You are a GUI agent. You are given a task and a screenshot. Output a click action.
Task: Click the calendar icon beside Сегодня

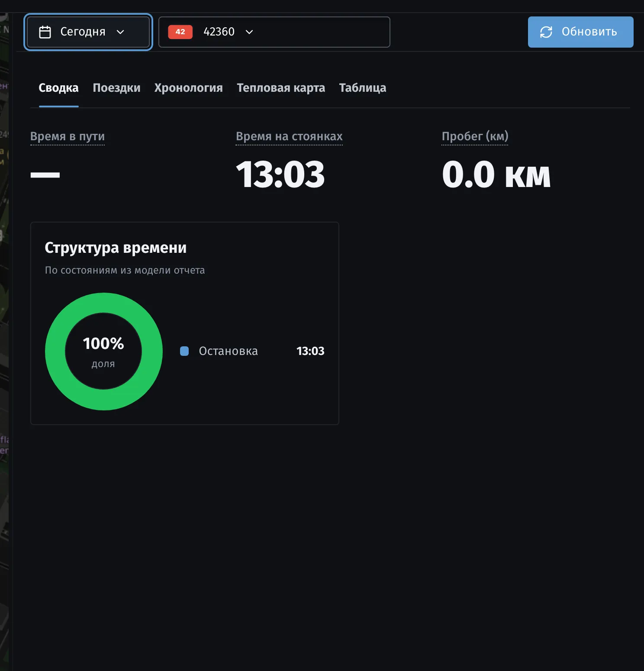coord(45,32)
